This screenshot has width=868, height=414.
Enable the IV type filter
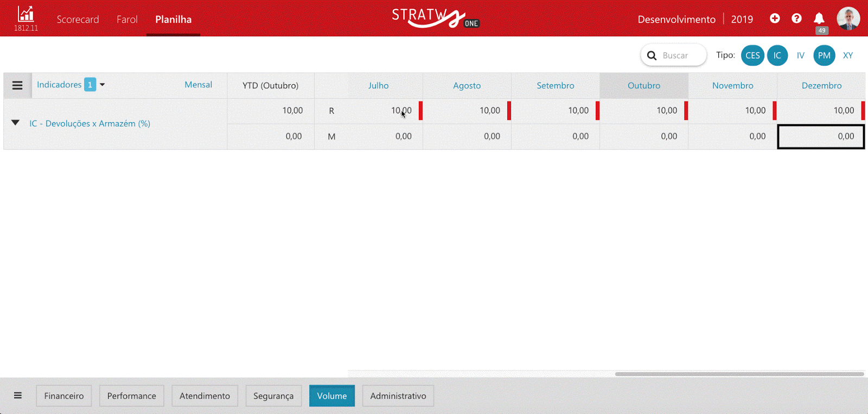click(x=800, y=55)
